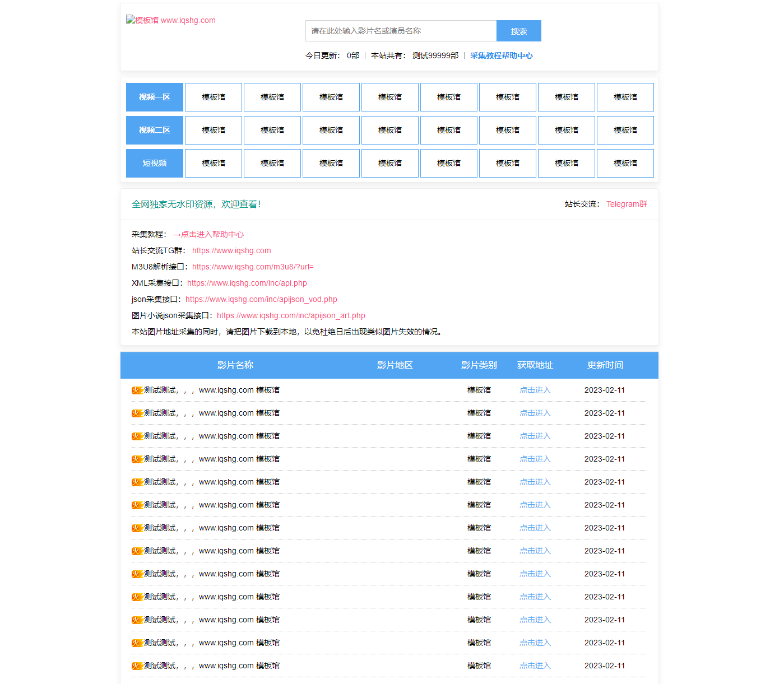Viewport: 784px width, 684px height.
Task: Click the hot icon in third table row
Action: [137, 436]
